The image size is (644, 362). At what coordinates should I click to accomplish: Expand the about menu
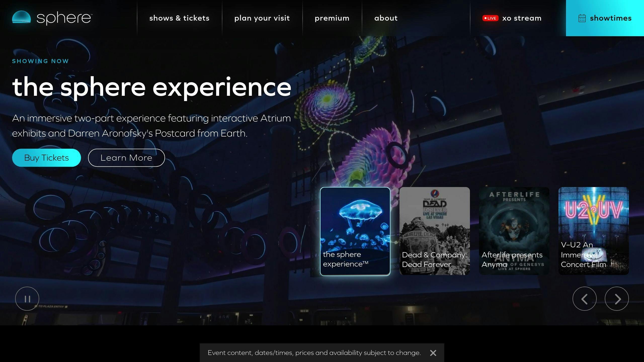coord(386,18)
